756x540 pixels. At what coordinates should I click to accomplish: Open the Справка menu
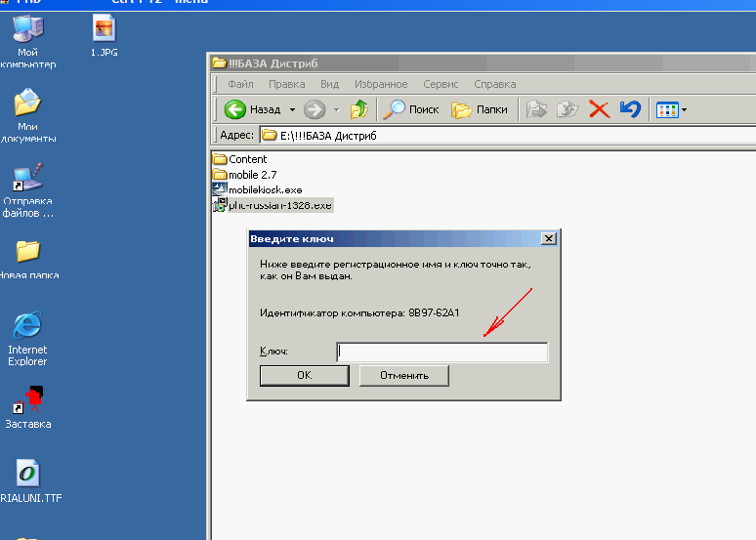(x=494, y=84)
